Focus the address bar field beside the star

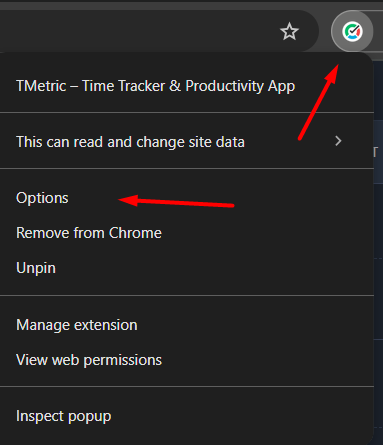pyautogui.click(x=137, y=31)
